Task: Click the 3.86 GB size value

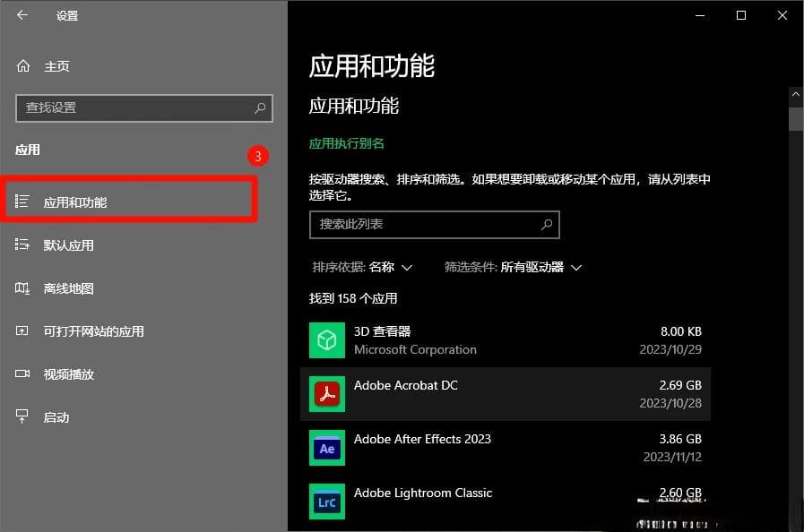Action: (680, 439)
